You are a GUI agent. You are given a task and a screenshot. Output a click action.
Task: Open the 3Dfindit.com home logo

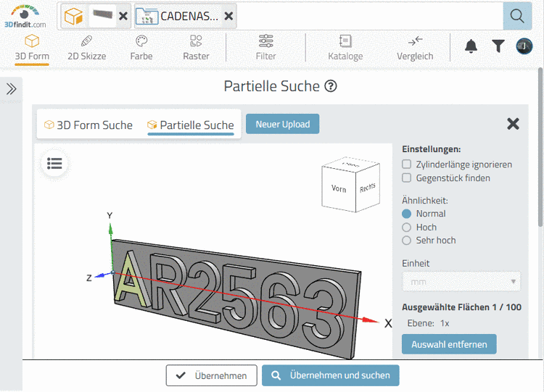tap(25, 16)
